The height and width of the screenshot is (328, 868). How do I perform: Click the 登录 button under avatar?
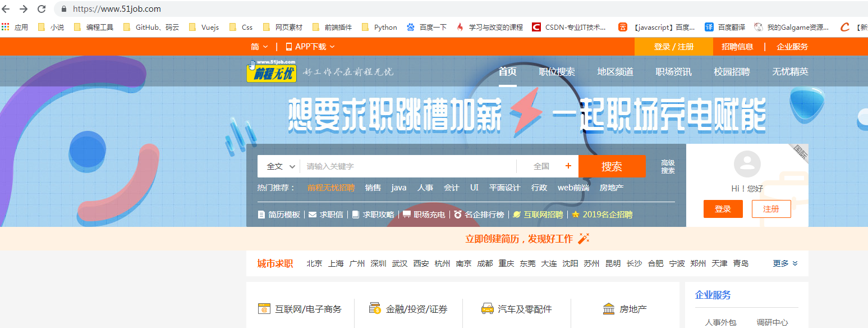[723, 209]
